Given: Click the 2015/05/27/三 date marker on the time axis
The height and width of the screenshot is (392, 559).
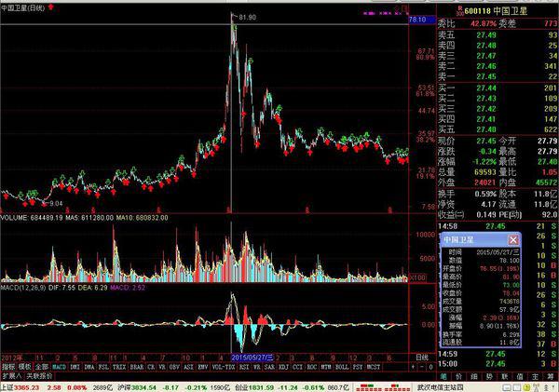Looking at the screenshot, I should [252, 358].
